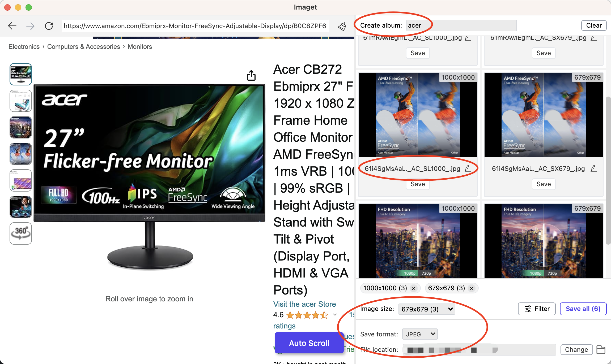Click the forward navigation arrow
611x364 pixels.
coord(30,25)
